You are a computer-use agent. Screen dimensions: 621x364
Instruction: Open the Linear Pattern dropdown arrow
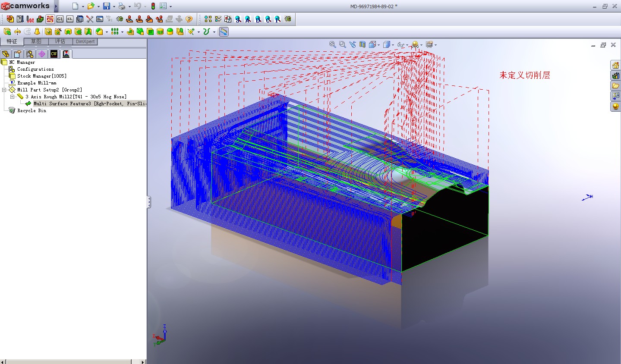[122, 32]
